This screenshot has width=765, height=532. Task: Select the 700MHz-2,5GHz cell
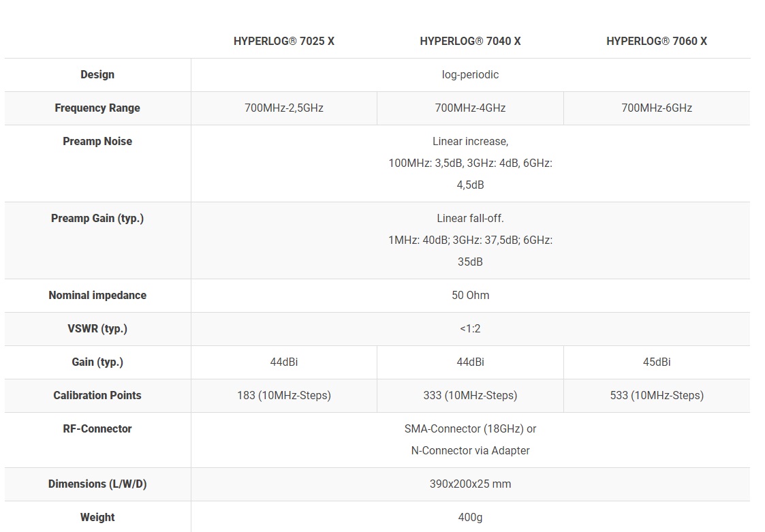pos(284,108)
